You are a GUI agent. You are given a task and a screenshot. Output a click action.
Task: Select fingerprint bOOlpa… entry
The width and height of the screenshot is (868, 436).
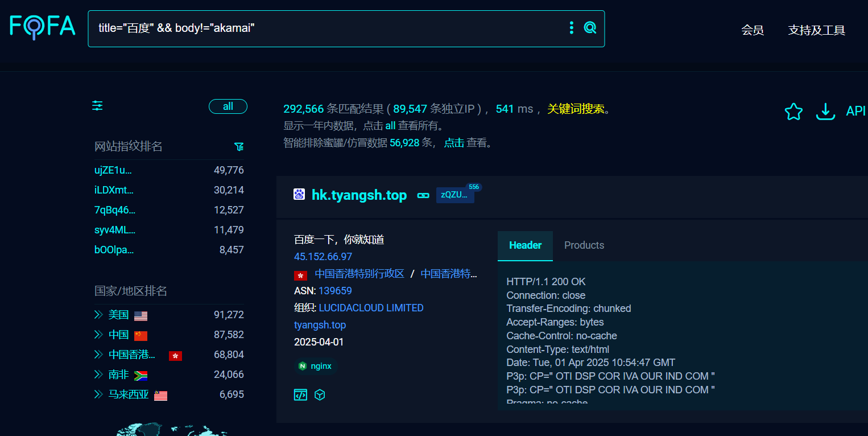[x=114, y=250]
